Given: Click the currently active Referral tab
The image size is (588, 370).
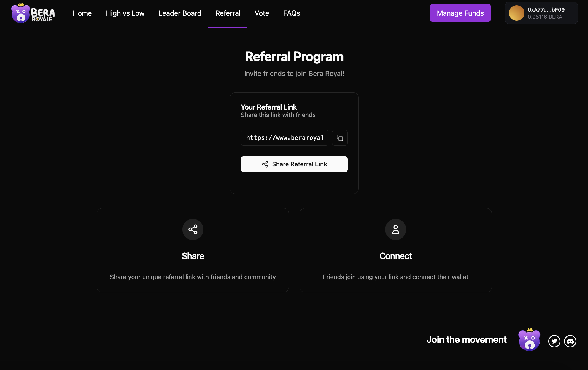Looking at the screenshot, I should [228, 13].
